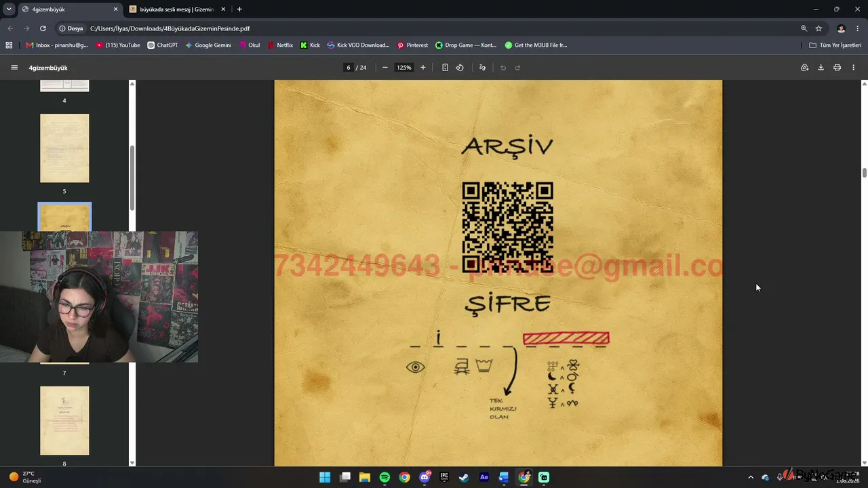Open the tab search dropdown
Screen dimensions: 868x488
tap(9, 9)
